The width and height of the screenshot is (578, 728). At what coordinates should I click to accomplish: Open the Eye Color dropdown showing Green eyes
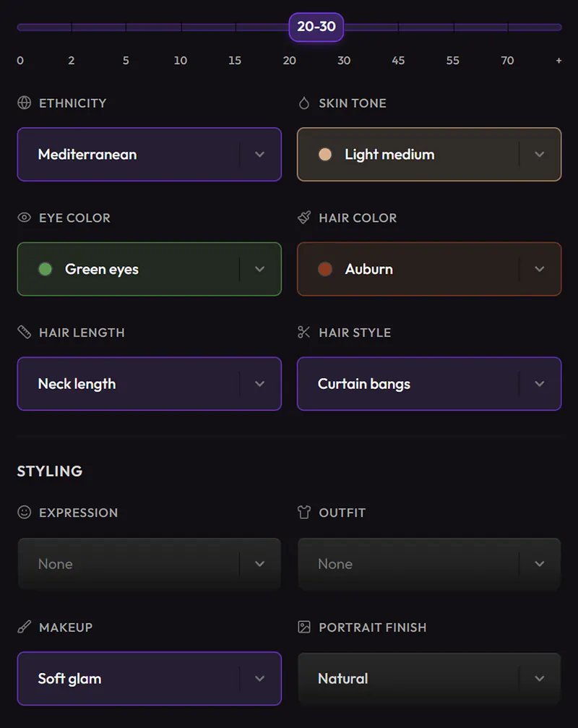(150, 269)
